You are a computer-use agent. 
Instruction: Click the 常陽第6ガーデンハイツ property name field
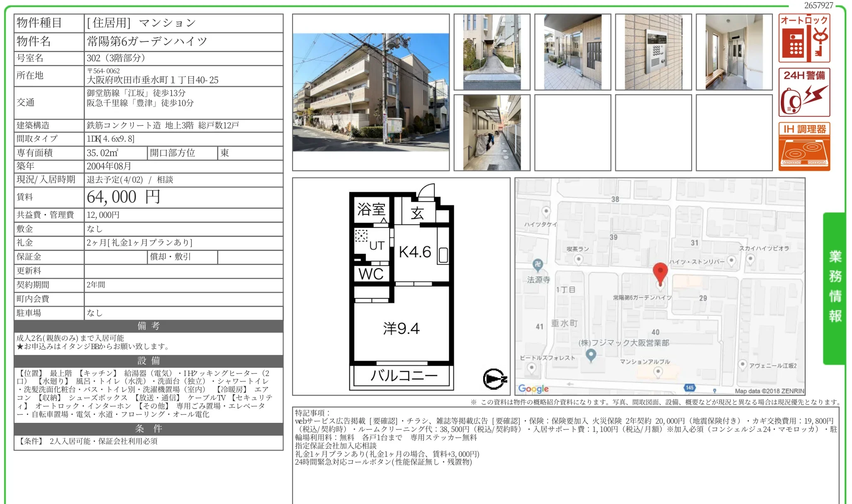[147, 41]
